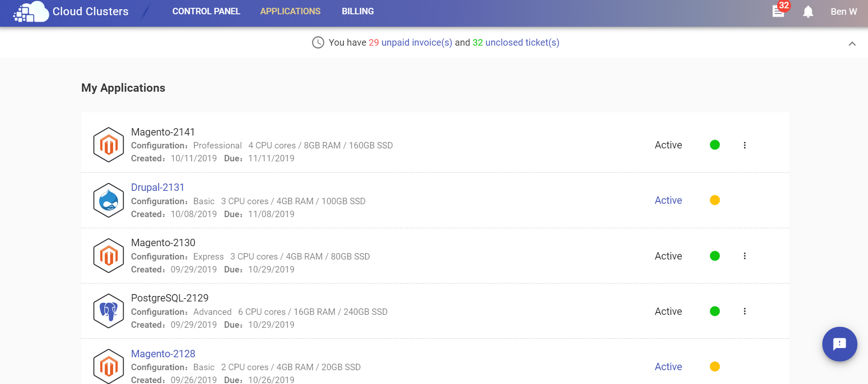868x384 pixels.
Task: Click the Cloud Clusters logo icon
Action: pos(31,12)
